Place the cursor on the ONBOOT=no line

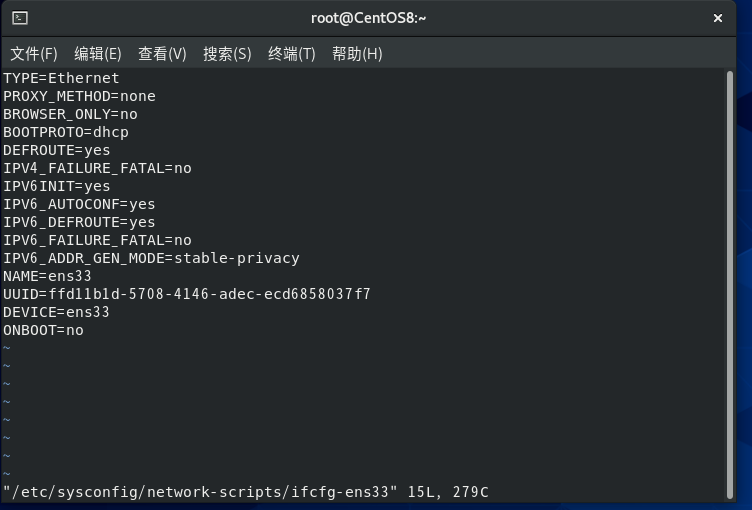tap(43, 330)
